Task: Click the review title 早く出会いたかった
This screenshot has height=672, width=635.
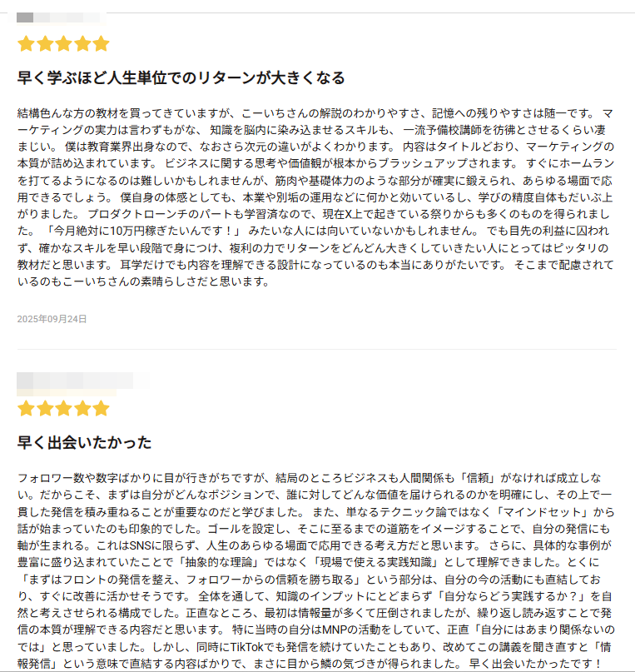Action: [x=84, y=442]
